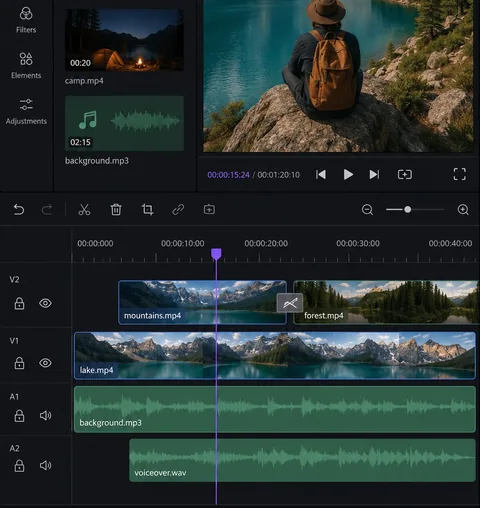Jump to previous frame button

(321, 174)
